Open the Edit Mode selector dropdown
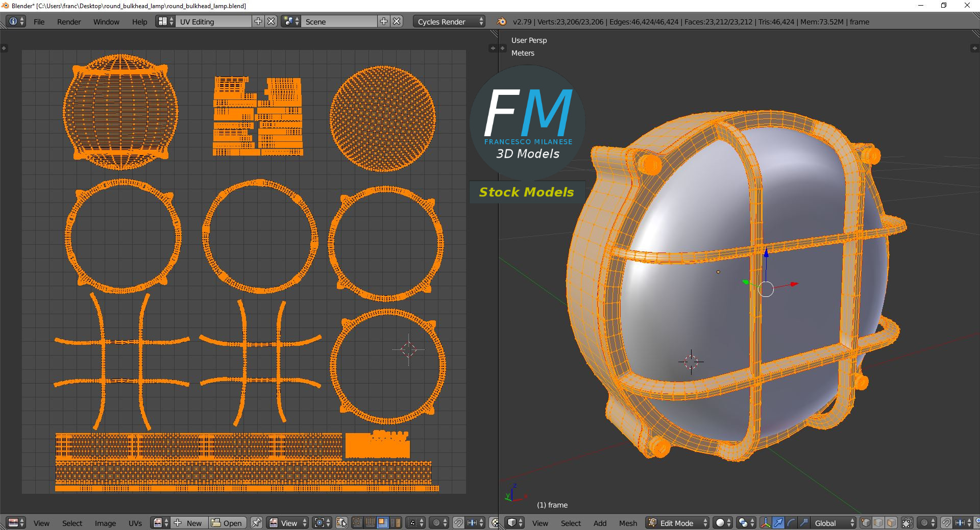This screenshot has width=980, height=530. pos(677,523)
